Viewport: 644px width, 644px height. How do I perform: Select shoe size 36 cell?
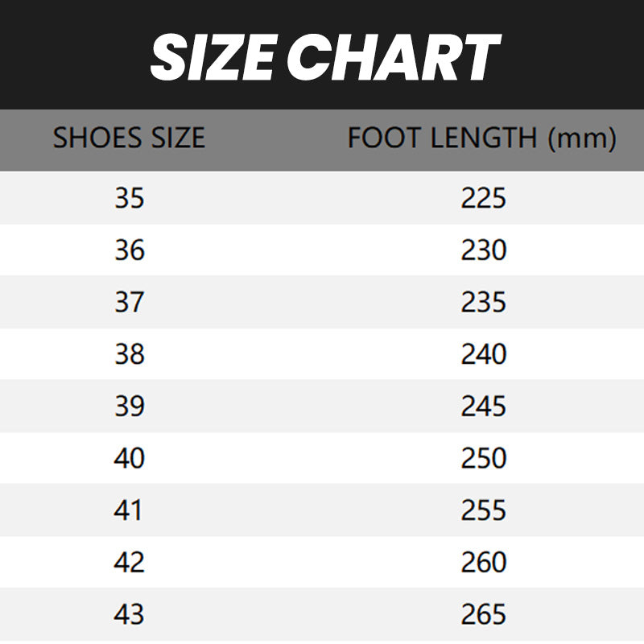click(x=129, y=250)
